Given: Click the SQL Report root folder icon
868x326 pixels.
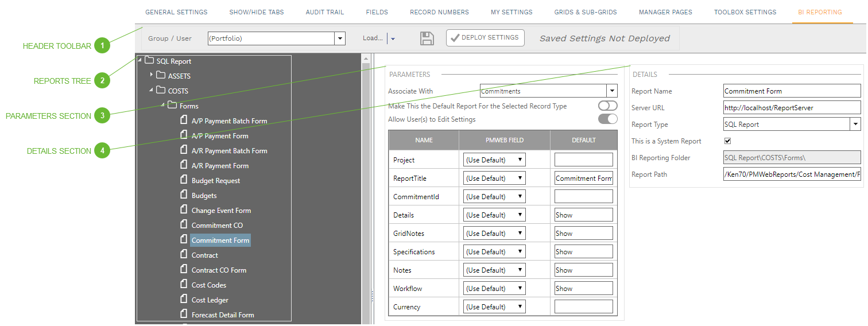Looking at the screenshot, I should coord(149,60).
